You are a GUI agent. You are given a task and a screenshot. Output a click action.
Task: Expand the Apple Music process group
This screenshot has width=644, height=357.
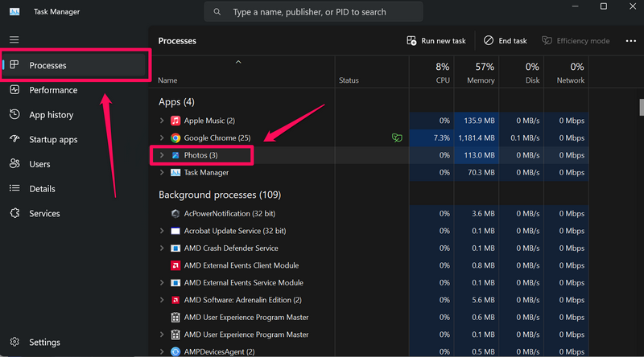click(x=162, y=121)
